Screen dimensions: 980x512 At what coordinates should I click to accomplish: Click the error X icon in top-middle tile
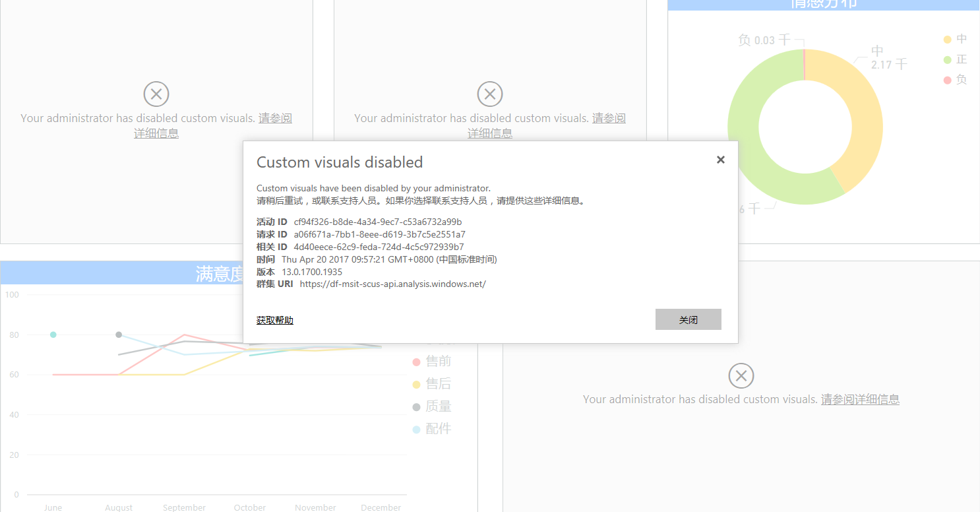tap(490, 94)
